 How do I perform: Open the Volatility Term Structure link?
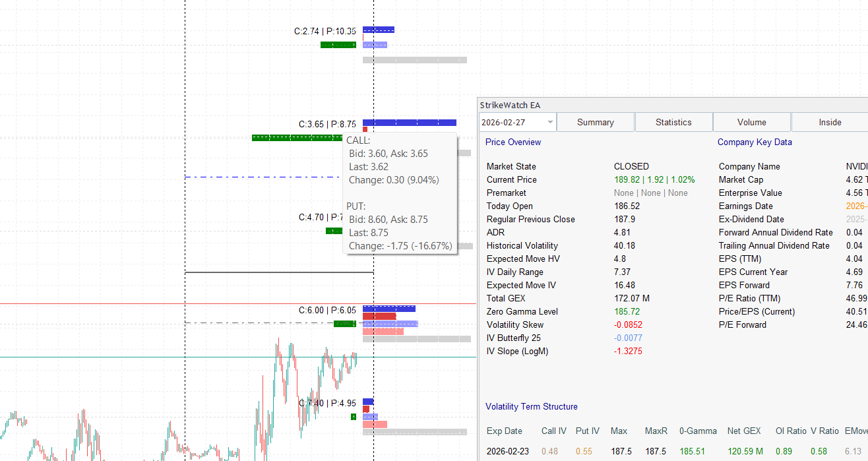click(x=531, y=406)
